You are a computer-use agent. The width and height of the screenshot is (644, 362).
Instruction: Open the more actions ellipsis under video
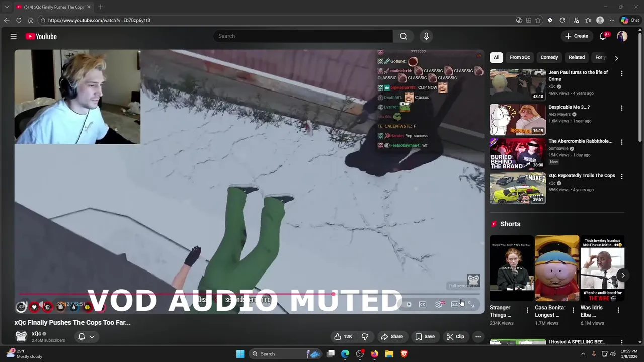coord(478,337)
